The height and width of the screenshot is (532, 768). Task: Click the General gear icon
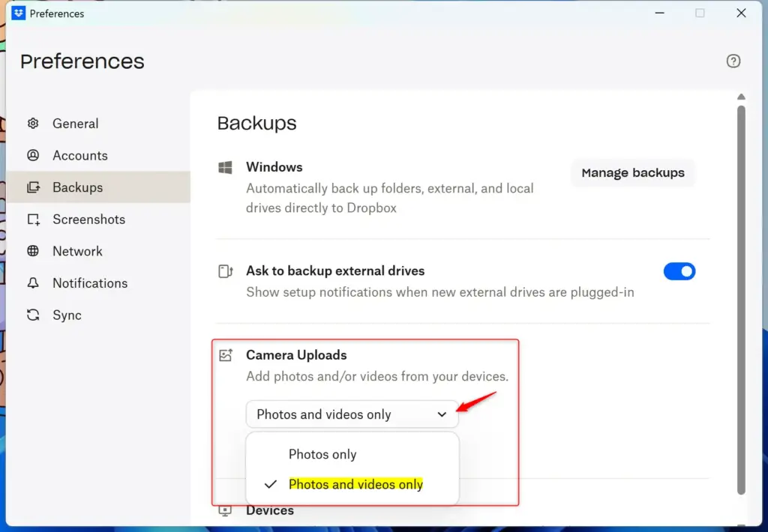click(x=33, y=124)
